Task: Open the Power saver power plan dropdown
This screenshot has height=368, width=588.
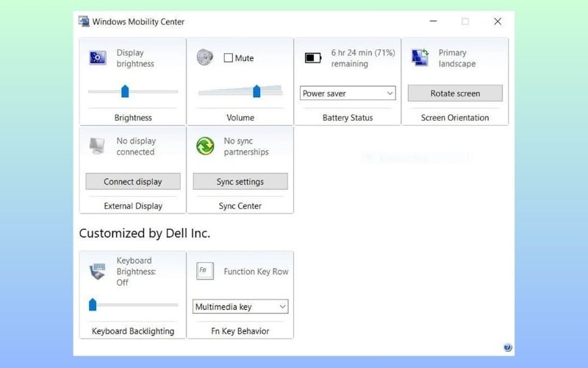Action: pyautogui.click(x=348, y=93)
